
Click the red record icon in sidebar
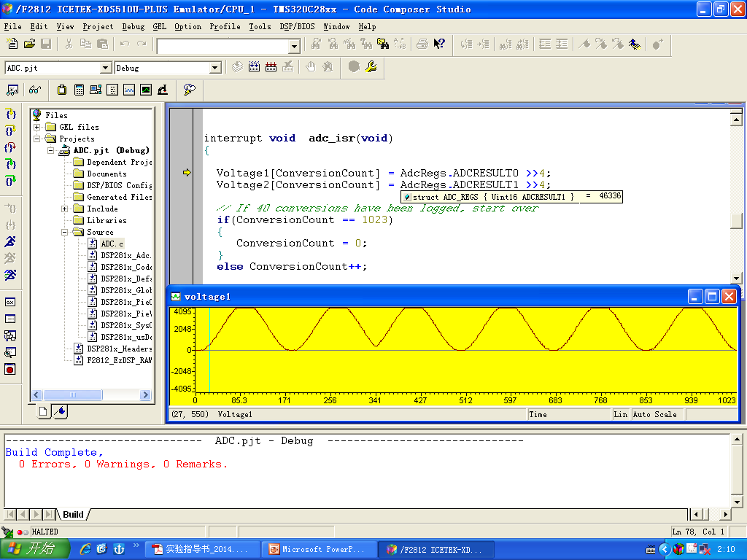(x=10, y=369)
